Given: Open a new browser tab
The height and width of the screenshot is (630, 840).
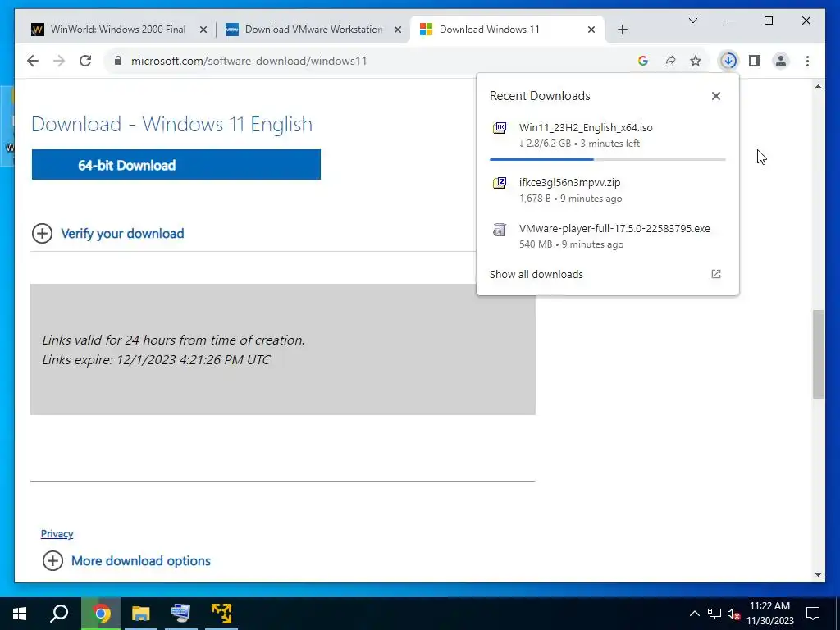Looking at the screenshot, I should 622,30.
